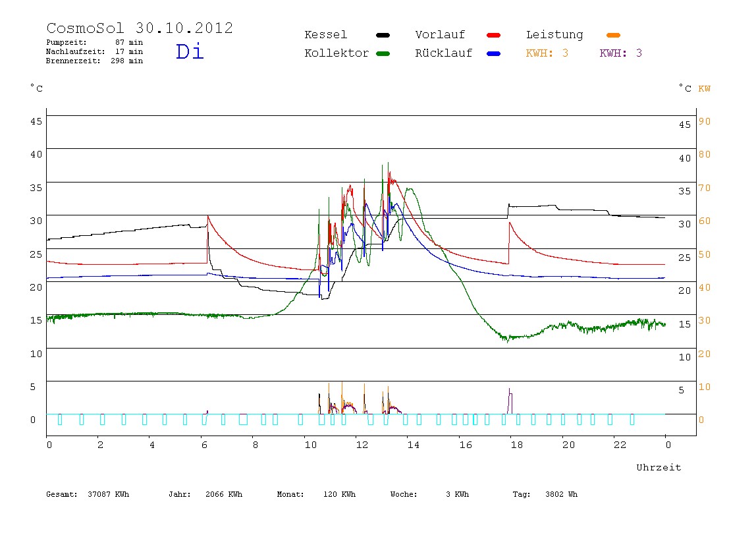This screenshot has width=756, height=535.
Task: Click the orange 'KWH: 3' value
Action: (547, 53)
